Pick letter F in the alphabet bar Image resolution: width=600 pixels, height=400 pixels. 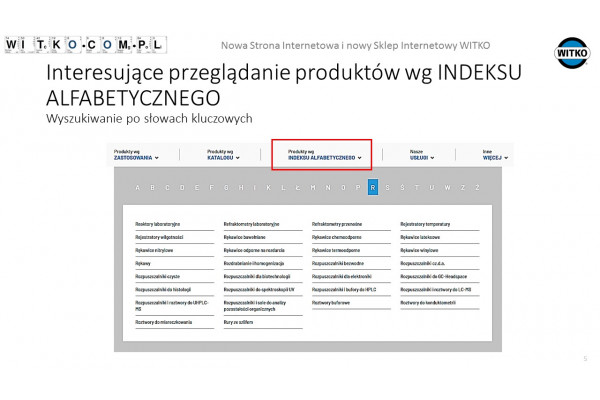click(211, 188)
